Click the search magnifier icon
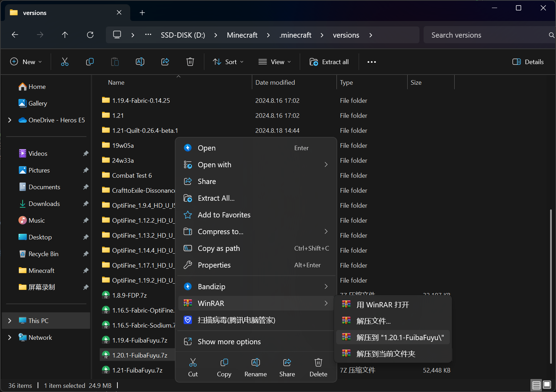This screenshot has width=556, height=392. pos(551,35)
